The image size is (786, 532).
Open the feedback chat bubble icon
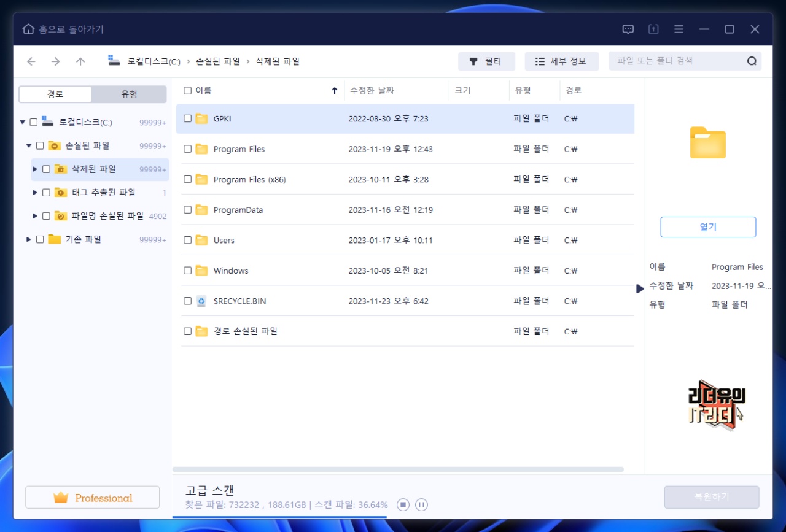point(628,29)
